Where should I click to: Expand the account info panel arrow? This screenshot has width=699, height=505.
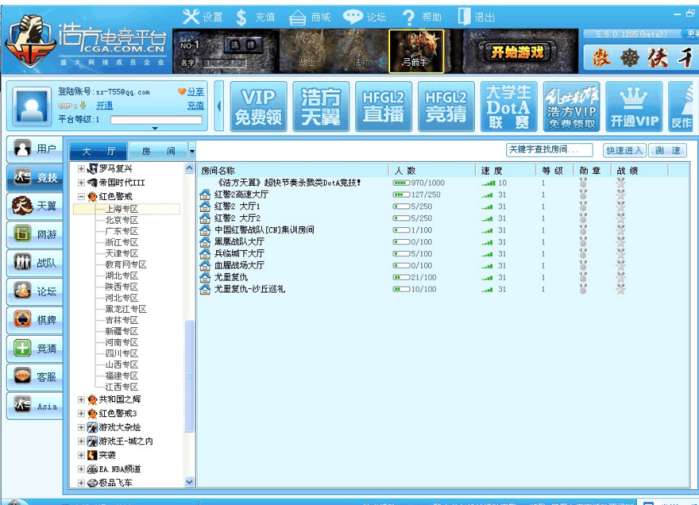[155, 128]
